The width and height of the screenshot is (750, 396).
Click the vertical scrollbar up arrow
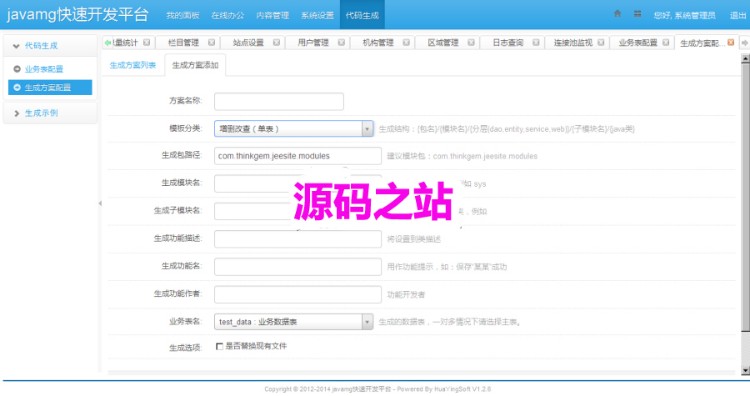pos(745,59)
